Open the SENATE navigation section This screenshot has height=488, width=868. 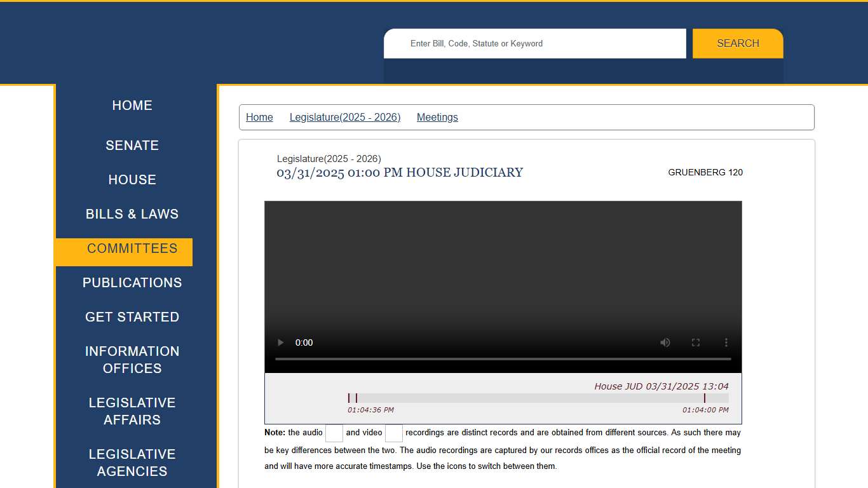tap(132, 146)
